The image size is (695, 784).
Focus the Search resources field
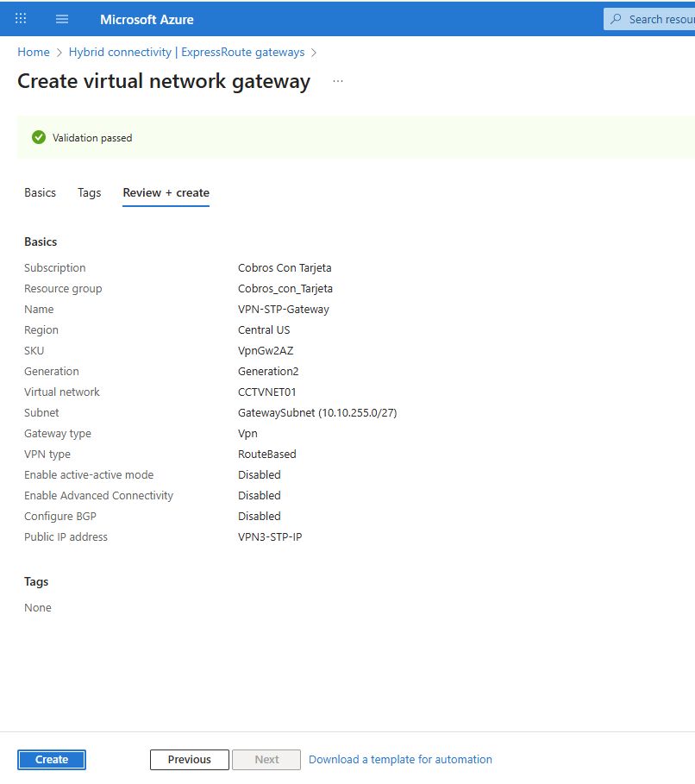coord(649,19)
